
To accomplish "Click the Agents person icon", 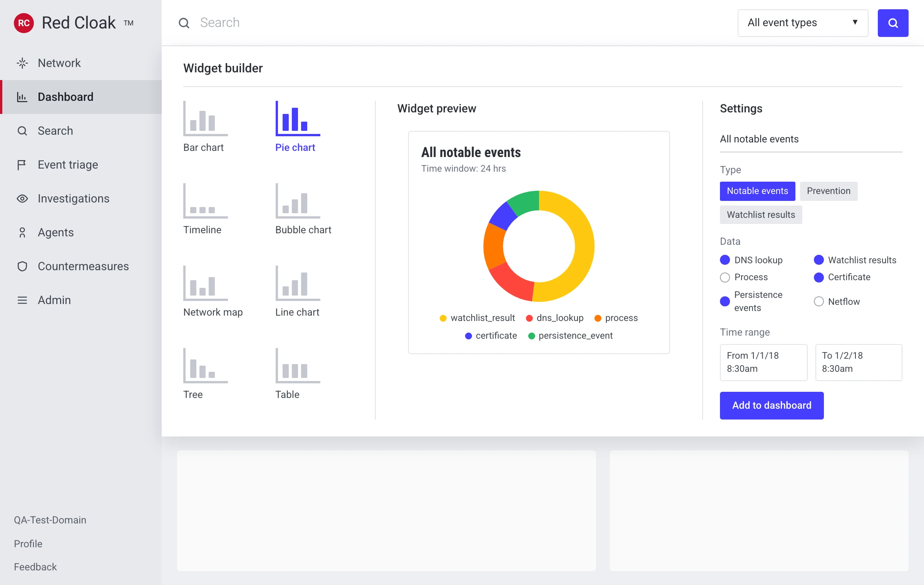I will click(22, 232).
